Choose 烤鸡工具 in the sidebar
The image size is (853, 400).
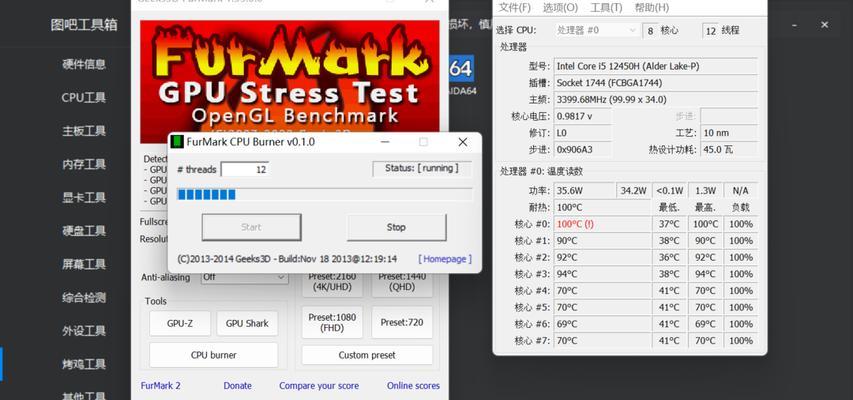coord(84,364)
